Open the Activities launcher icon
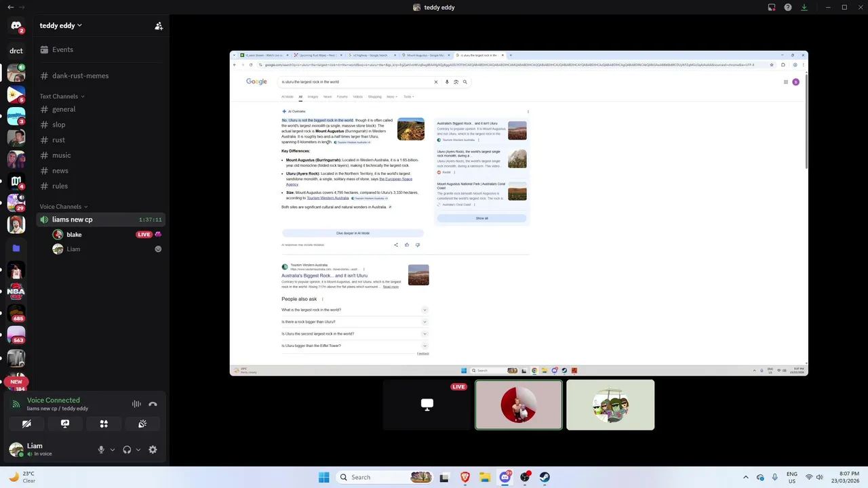Screen dimensions: 868x488 (104, 424)
